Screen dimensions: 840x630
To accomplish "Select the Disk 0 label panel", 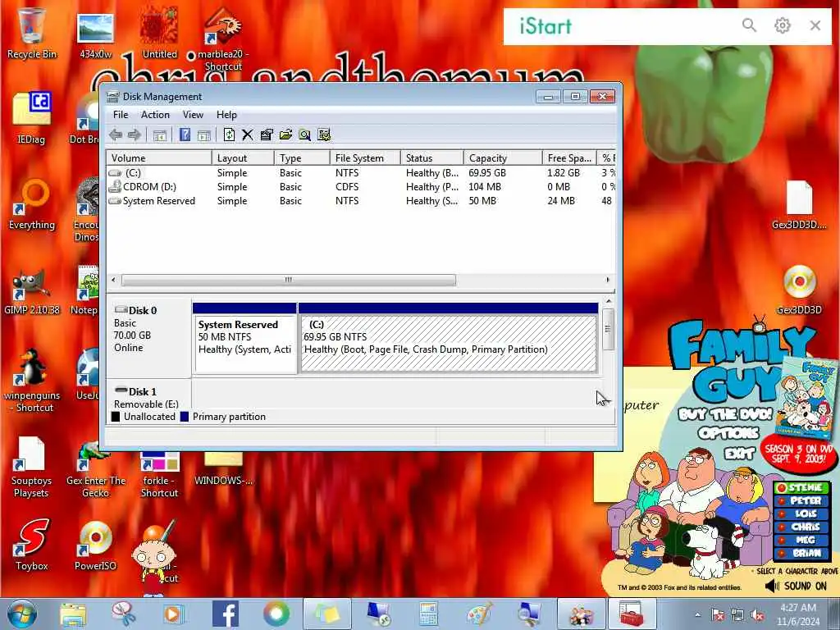I will click(x=149, y=337).
